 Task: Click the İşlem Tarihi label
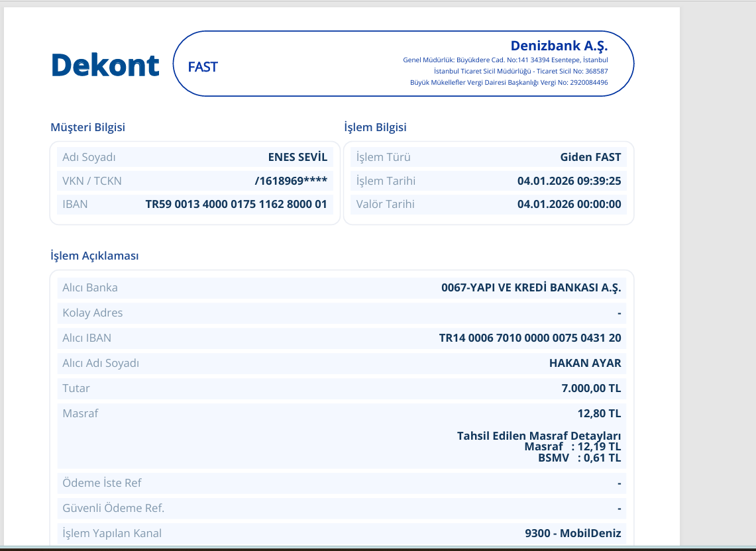tap(386, 181)
